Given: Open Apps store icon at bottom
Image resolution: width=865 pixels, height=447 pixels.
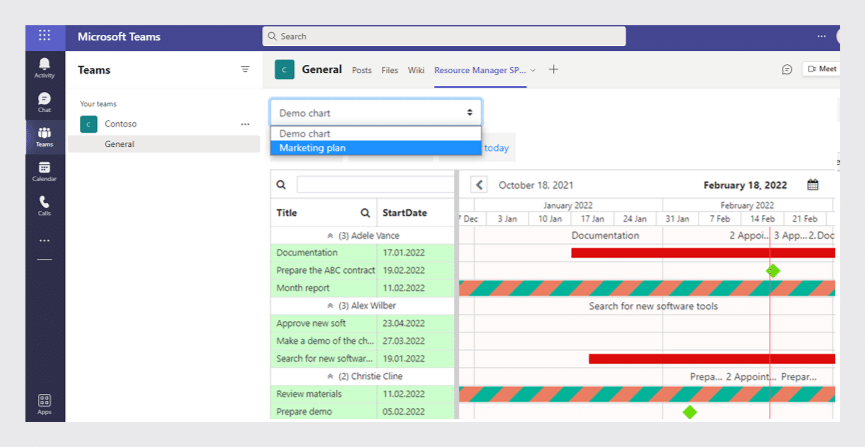Looking at the screenshot, I should click(x=45, y=403).
